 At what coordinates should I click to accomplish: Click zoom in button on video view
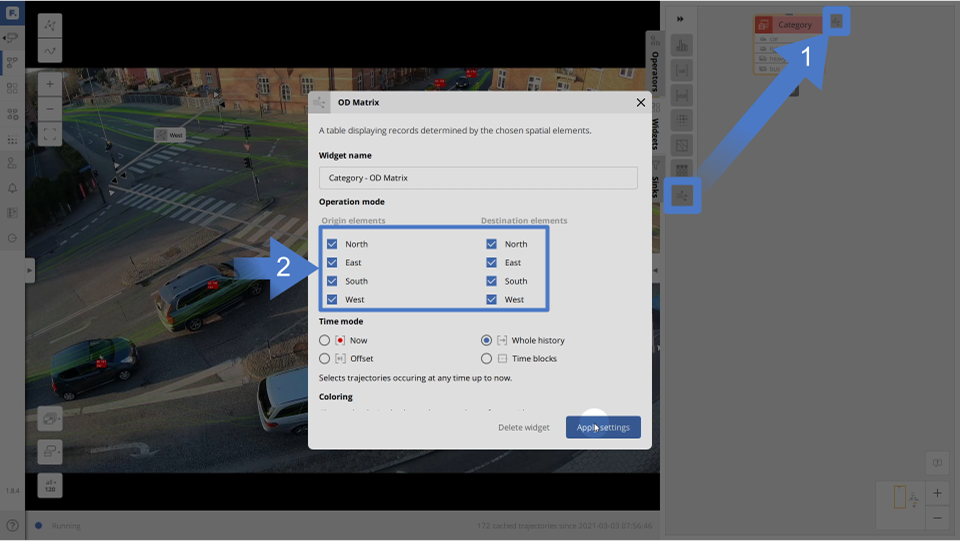pos(50,85)
